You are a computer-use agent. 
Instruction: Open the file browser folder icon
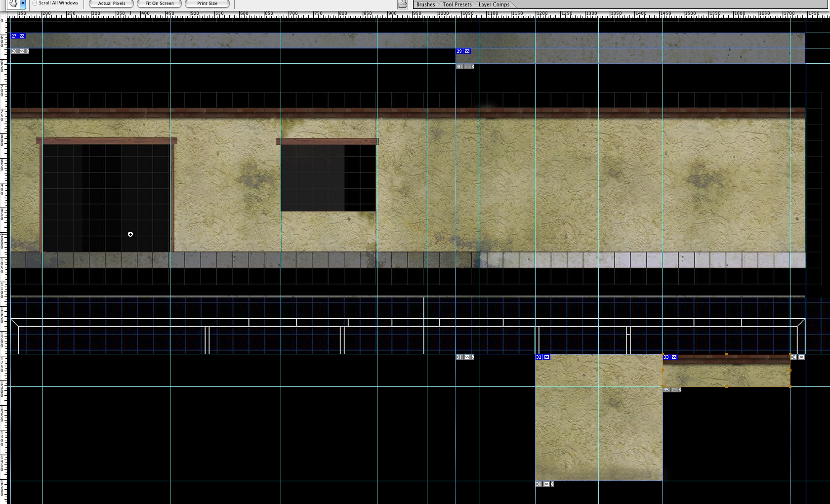click(x=403, y=4)
